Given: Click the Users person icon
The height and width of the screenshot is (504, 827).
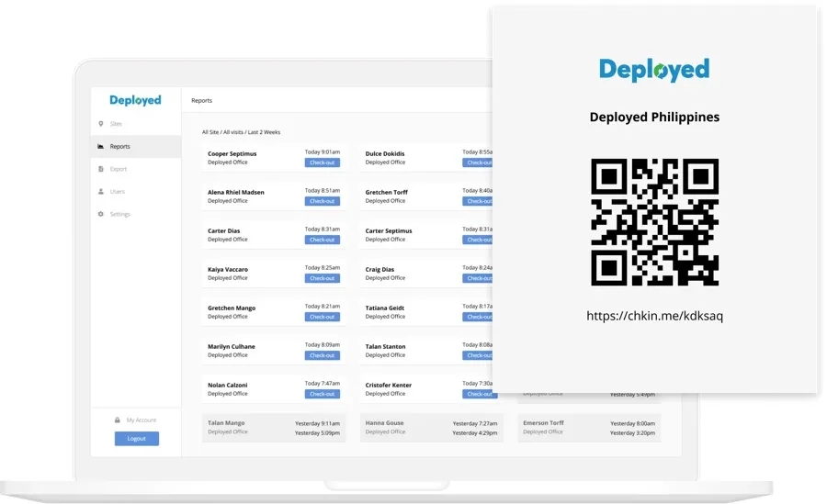Looking at the screenshot, I should [x=101, y=191].
